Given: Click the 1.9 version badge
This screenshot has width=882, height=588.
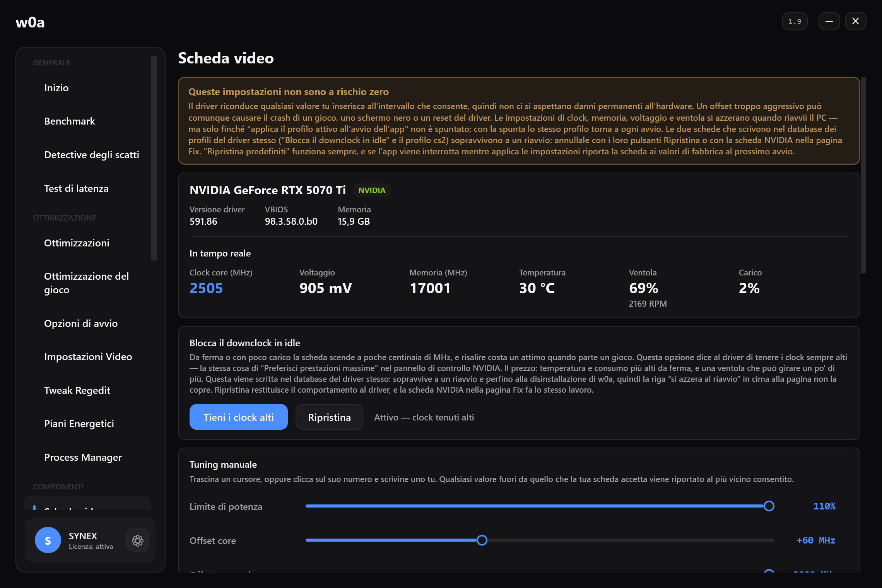Looking at the screenshot, I should 795,21.
